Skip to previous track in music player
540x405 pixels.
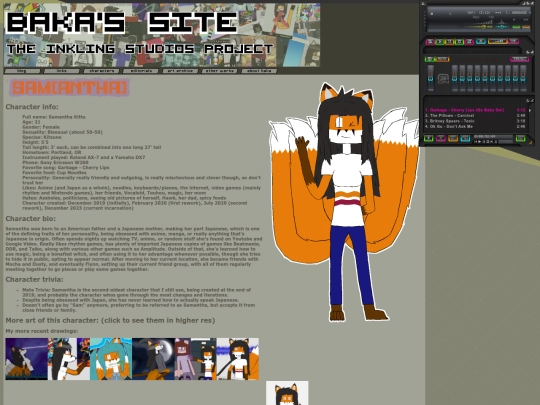pos(430,42)
